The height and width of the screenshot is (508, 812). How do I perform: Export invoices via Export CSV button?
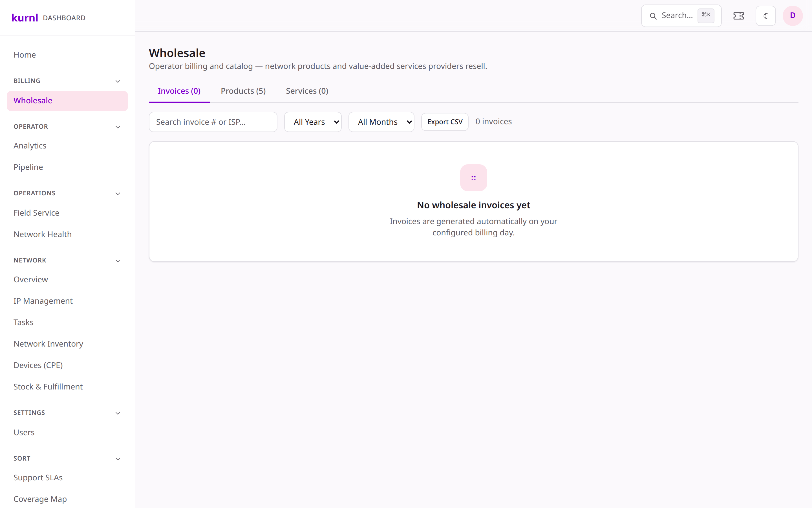pyautogui.click(x=445, y=122)
